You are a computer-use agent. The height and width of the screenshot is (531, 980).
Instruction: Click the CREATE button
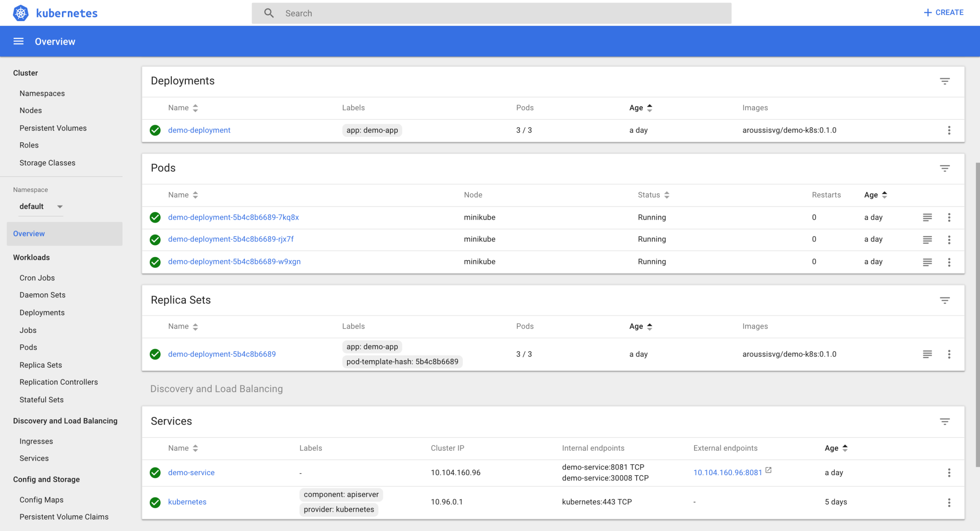coord(943,12)
